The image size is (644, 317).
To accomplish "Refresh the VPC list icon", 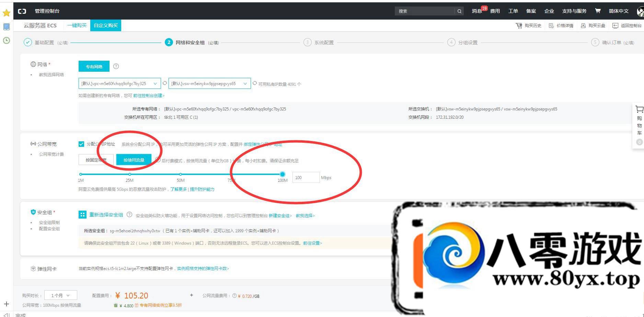I will click(165, 83).
